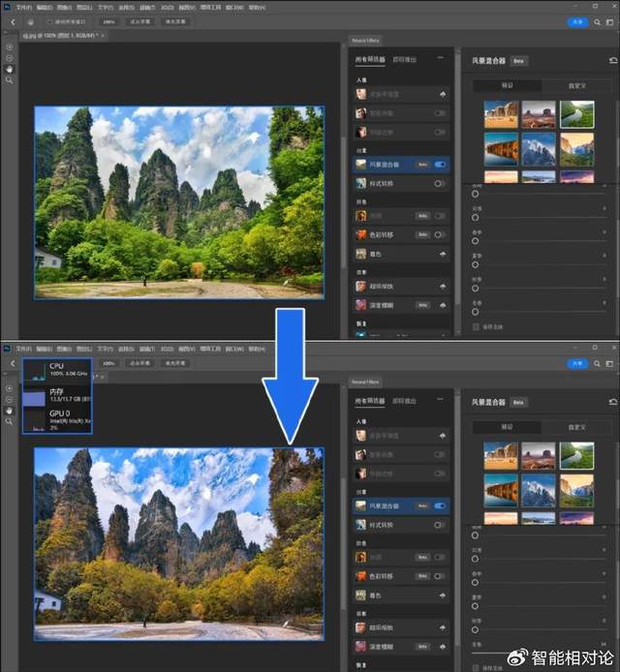The height and width of the screenshot is (672, 620).
Task: Enable the 样式转移 toggle in the upper filter list
Action: point(440,183)
